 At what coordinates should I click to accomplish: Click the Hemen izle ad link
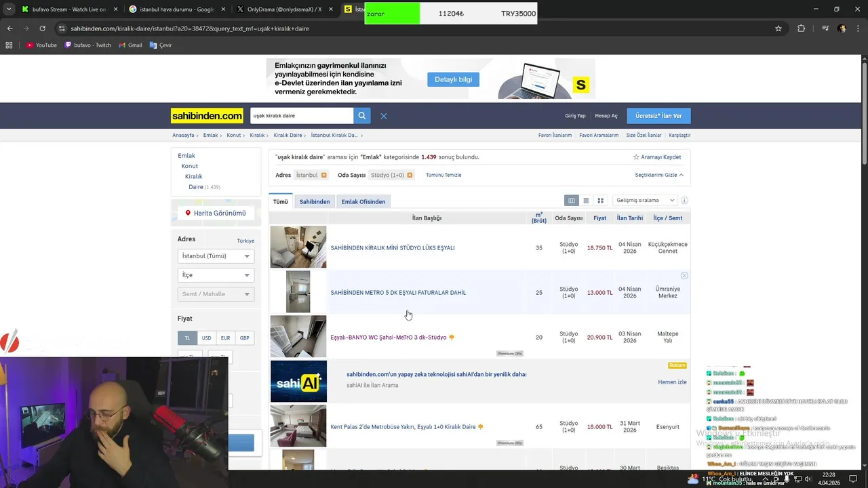click(x=672, y=382)
